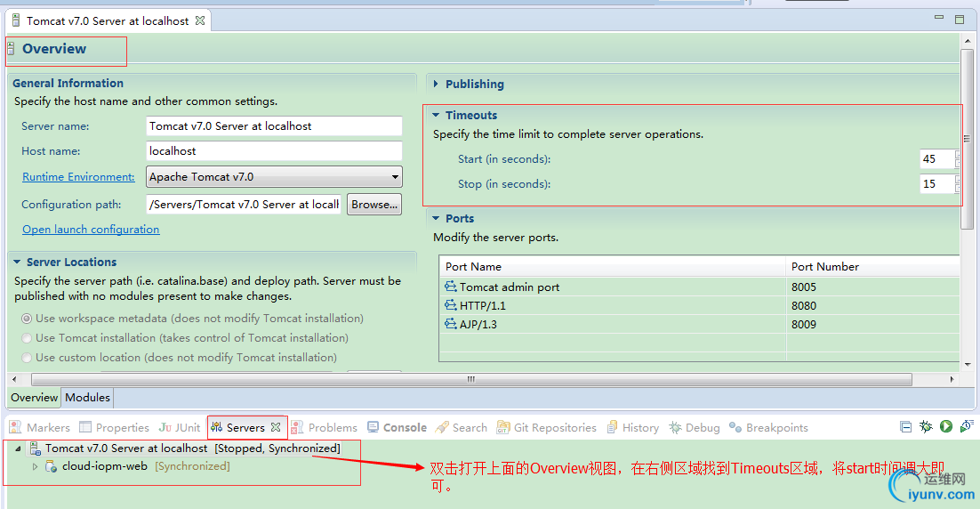Image resolution: width=980 pixels, height=509 pixels.
Task: Close the Servers view tab
Action: click(x=276, y=427)
